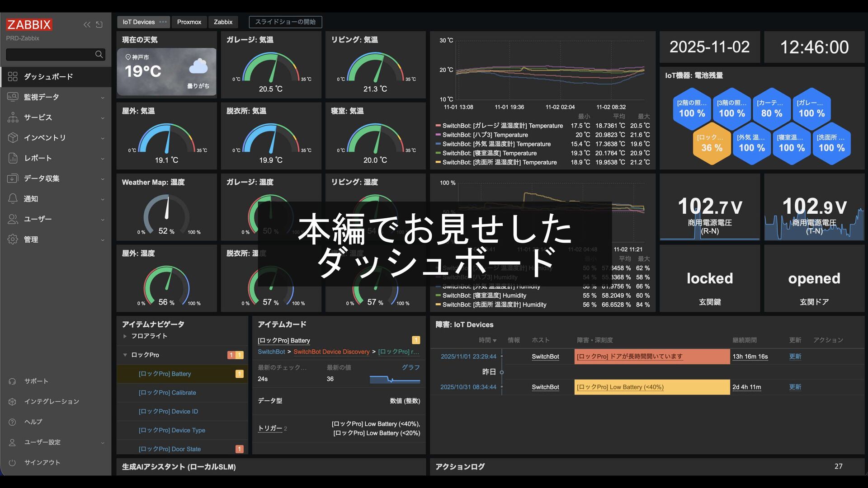
Task: Switch to the Zabbix dashboard tab
Action: 223,22
